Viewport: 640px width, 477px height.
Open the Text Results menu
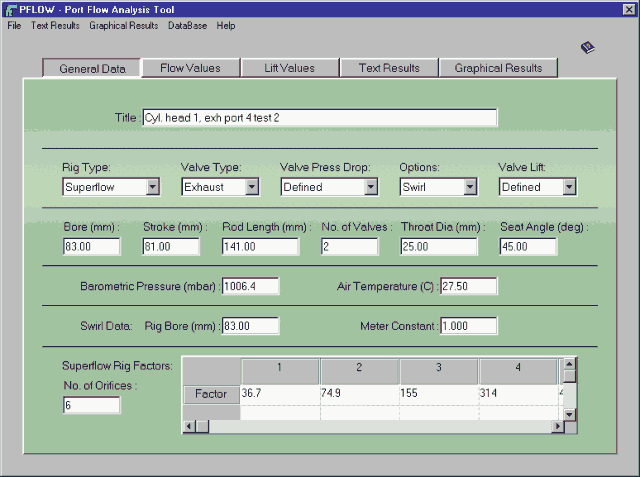55,26
